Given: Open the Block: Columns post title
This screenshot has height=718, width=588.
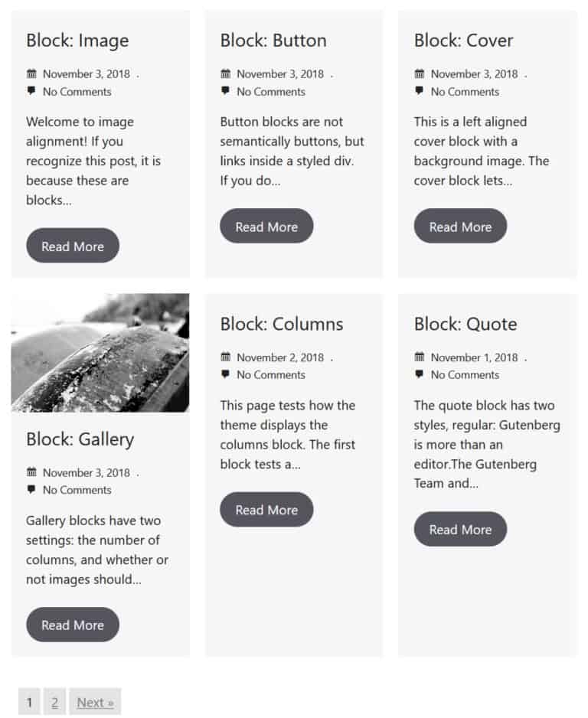Looking at the screenshot, I should click(280, 324).
